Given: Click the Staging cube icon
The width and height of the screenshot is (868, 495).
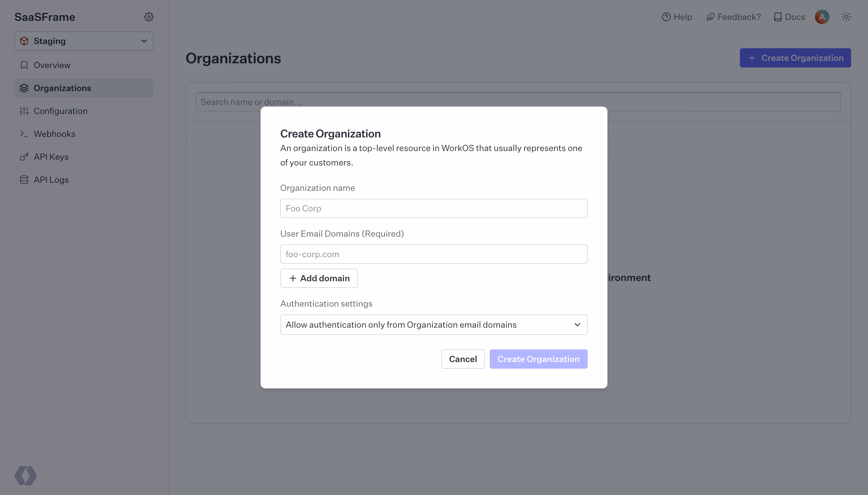Looking at the screenshot, I should [24, 41].
